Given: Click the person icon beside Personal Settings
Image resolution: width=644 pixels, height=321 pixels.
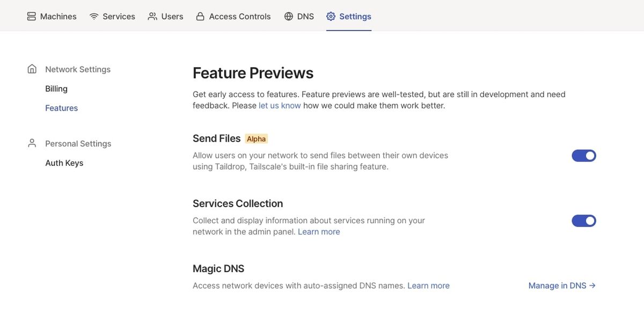Looking at the screenshot, I should [x=32, y=142].
